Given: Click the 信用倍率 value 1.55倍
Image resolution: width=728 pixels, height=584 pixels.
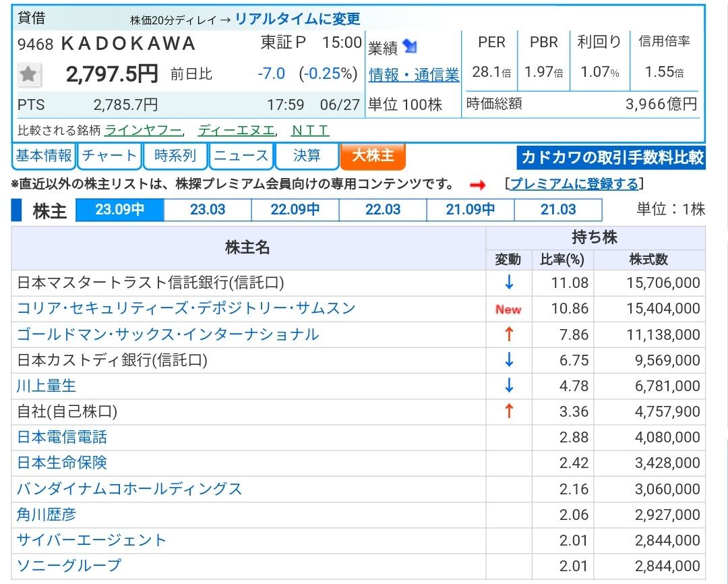Looking at the screenshot, I should tap(665, 72).
